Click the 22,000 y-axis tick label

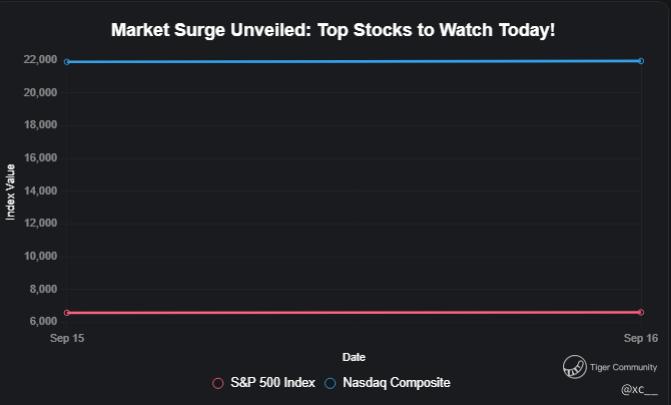click(x=39, y=60)
